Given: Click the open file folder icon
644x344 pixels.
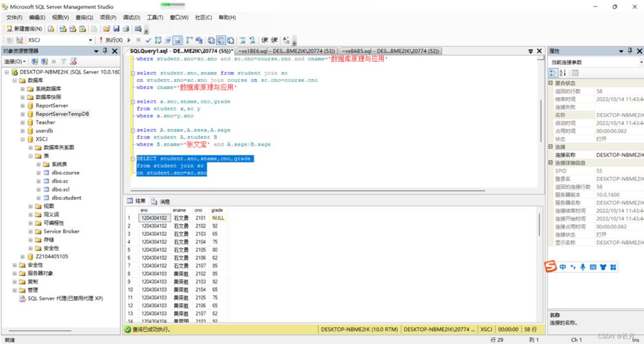Looking at the screenshot, I should 107,29.
